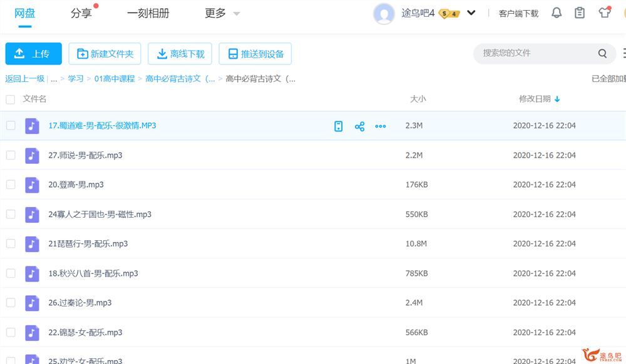Image resolution: width=626 pixels, height=364 pixels.
Task: Check the box for 20.登高-男.mp3
Action: pos(11,185)
